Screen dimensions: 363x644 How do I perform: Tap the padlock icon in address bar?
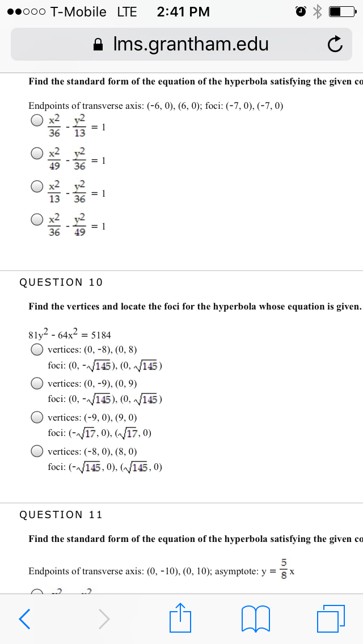98,44
